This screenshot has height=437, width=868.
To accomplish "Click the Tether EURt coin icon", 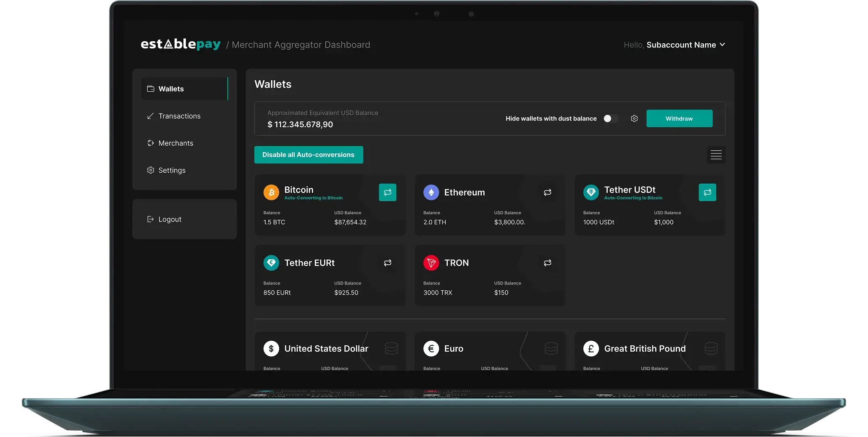I will click(x=271, y=263).
